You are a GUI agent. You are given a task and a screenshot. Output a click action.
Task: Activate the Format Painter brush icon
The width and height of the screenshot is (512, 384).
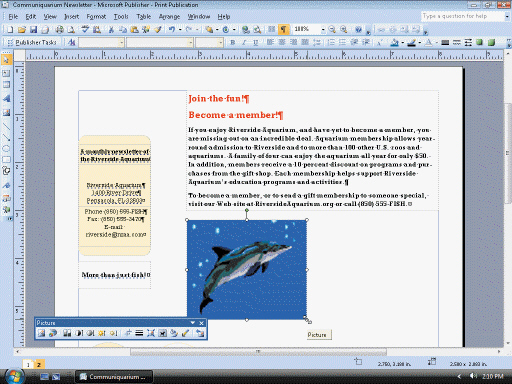(x=158, y=30)
